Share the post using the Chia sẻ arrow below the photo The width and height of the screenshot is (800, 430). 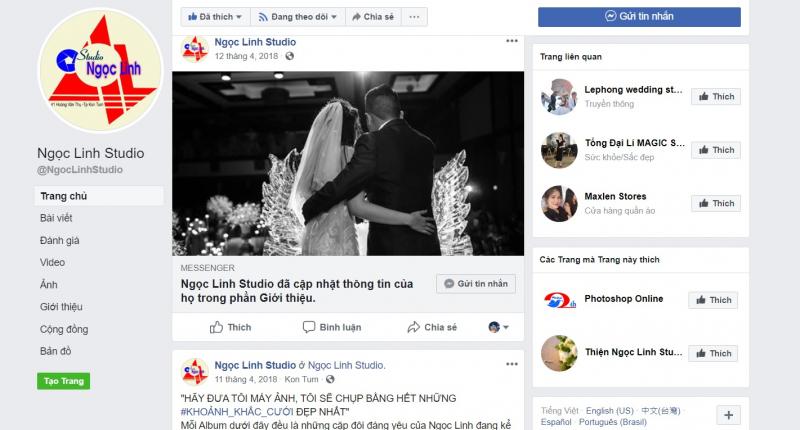pyautogui.click(x=413, y=327)
